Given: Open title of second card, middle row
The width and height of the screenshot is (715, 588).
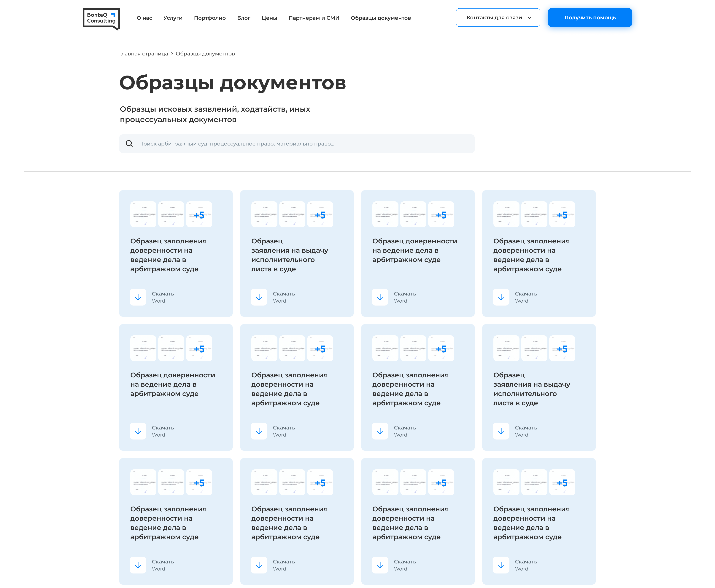Looking at the screenshot, I should pos(289,389).
